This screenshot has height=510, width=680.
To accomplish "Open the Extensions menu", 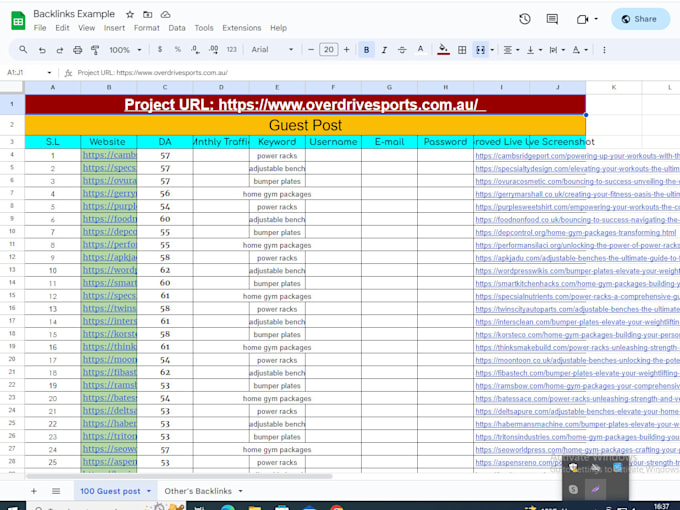I will pyautogui.click(x=242, y=28).
